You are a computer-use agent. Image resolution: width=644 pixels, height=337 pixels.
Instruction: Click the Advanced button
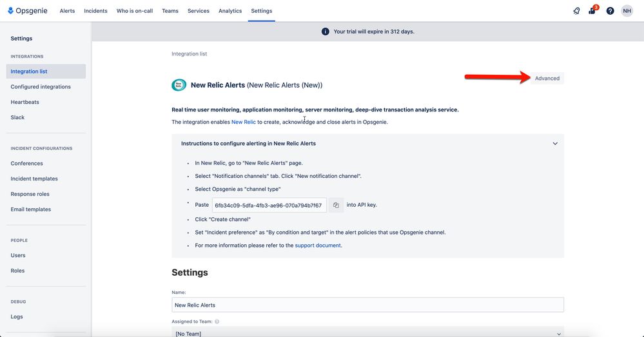point(547,79)
